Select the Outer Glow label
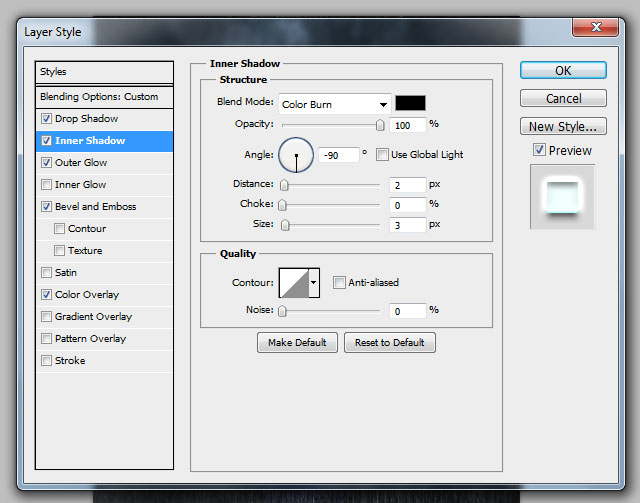This screenshot has width=640, height=503. [x=81, y=163]
